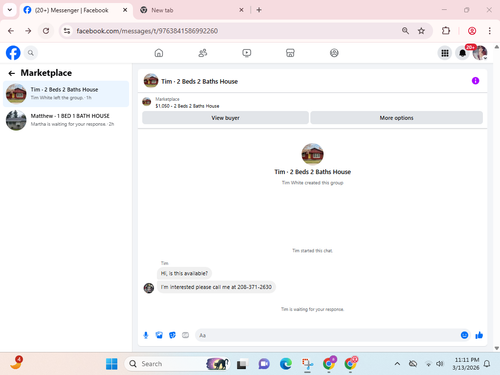This screenshot has width=500, height=375.
Task: Open the Chrome profile icon
Action: point(472,31)
